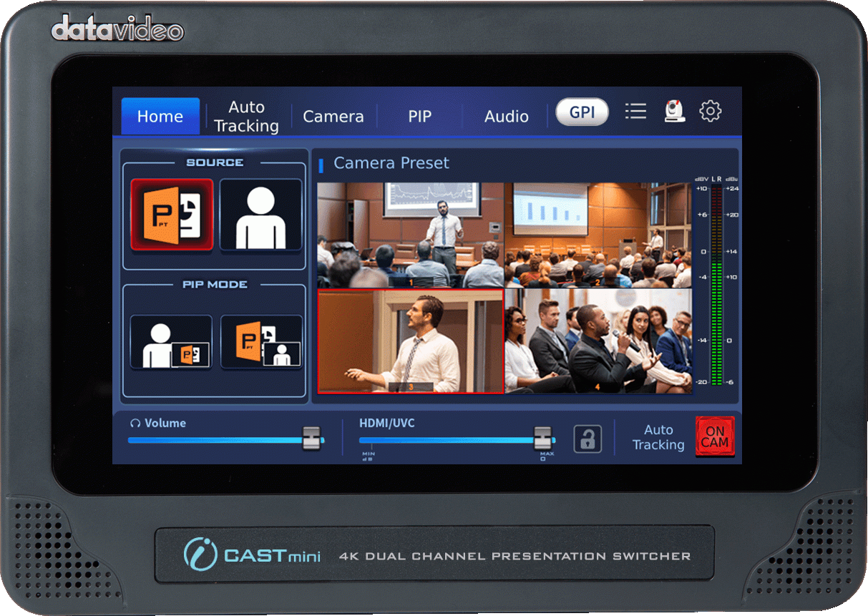Recall camera preset 1 thumbnail
Viewport: 868px width, 616px height.
(411, 235)
